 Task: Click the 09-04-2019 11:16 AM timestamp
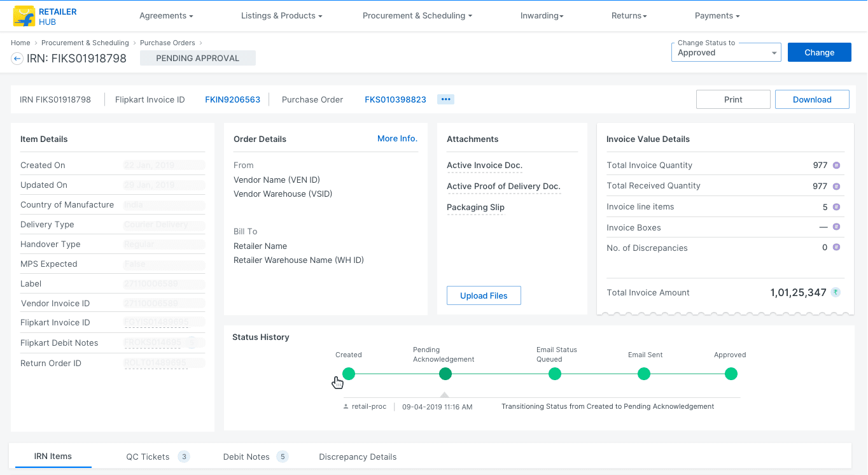click(437, 406)
